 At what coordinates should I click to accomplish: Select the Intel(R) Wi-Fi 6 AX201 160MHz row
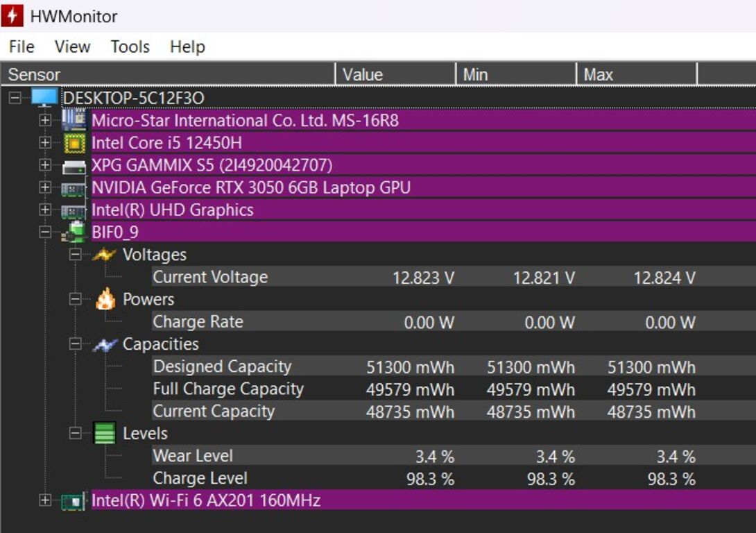pyautogui.click(x=423, y=500)
